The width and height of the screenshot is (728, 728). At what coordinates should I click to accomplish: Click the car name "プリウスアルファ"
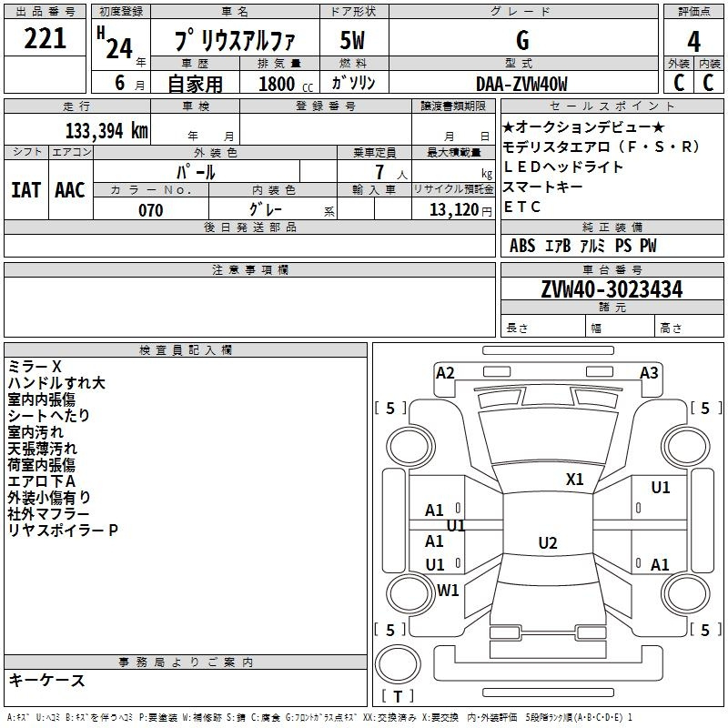point(235,41)
